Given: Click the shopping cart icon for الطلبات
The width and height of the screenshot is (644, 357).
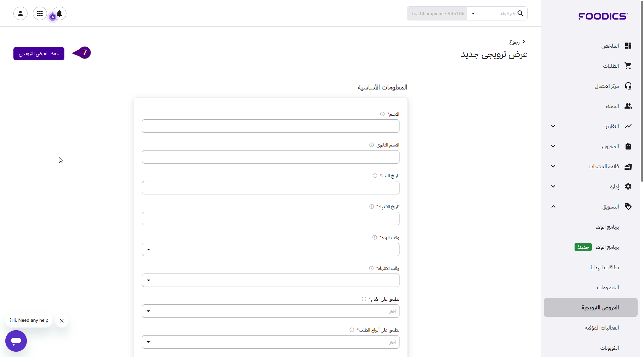Looking at the screenshot, I should tap(628, 66).
